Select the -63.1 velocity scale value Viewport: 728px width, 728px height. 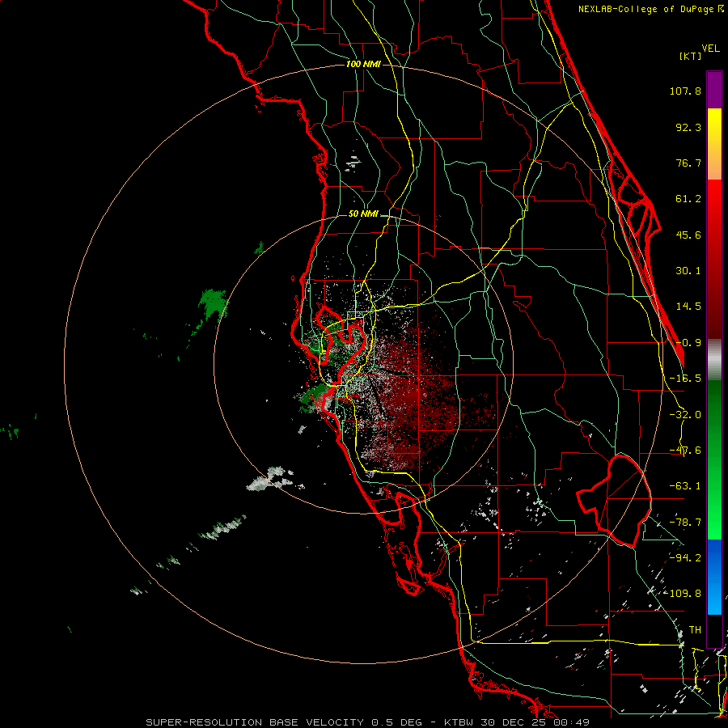point(685,486)
